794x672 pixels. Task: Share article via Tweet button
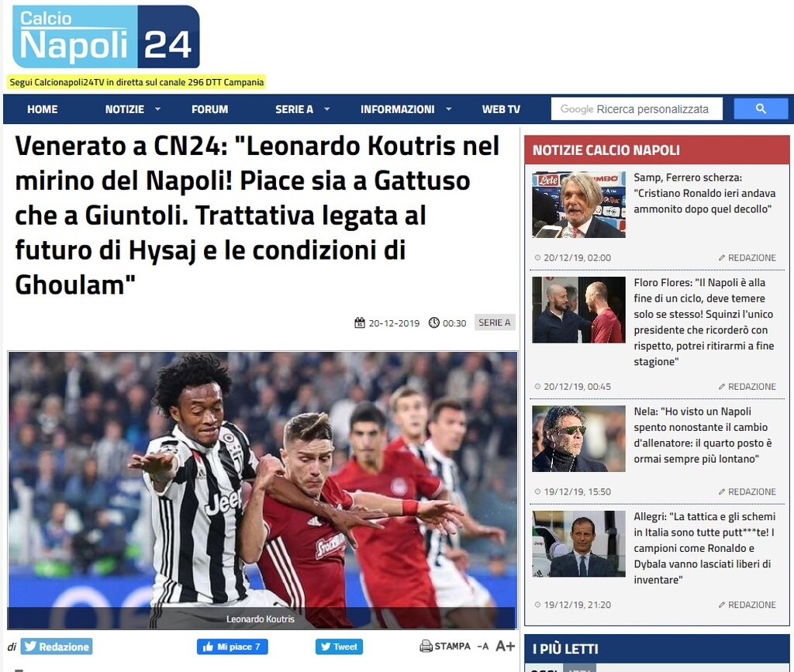[x=339, y=646]
